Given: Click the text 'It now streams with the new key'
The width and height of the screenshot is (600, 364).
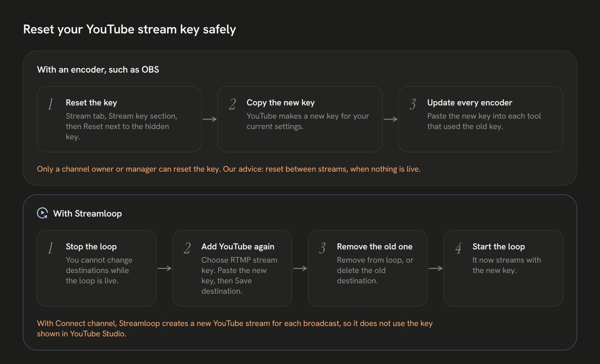Looking at the screenshot, I should [507, 265].
